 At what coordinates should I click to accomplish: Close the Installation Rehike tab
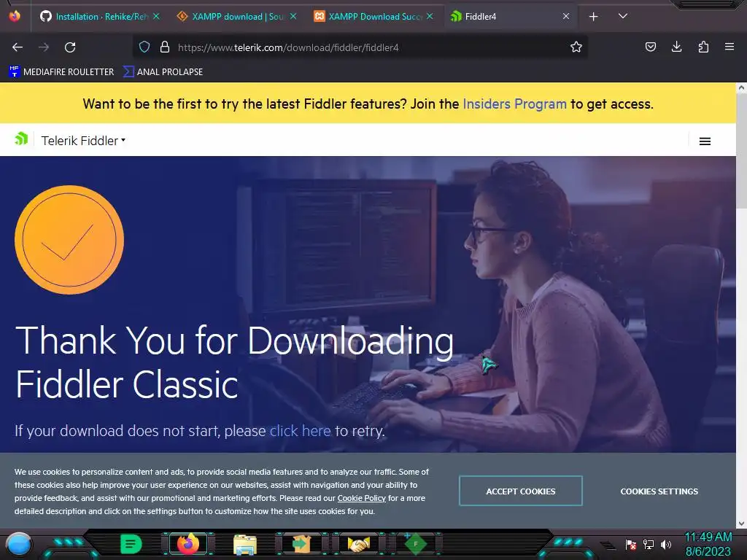[x=156, y=17]
